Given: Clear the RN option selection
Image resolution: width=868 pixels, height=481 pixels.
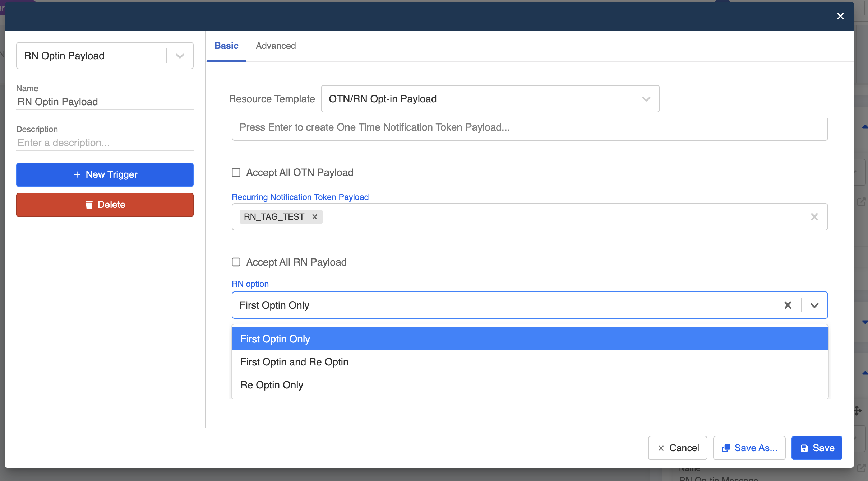Looking at the screenshot, I should pos(788,305).
